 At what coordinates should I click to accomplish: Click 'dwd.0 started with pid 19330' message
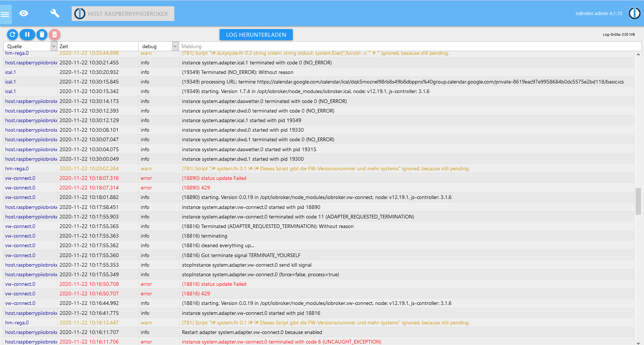(x=243, y=130)
